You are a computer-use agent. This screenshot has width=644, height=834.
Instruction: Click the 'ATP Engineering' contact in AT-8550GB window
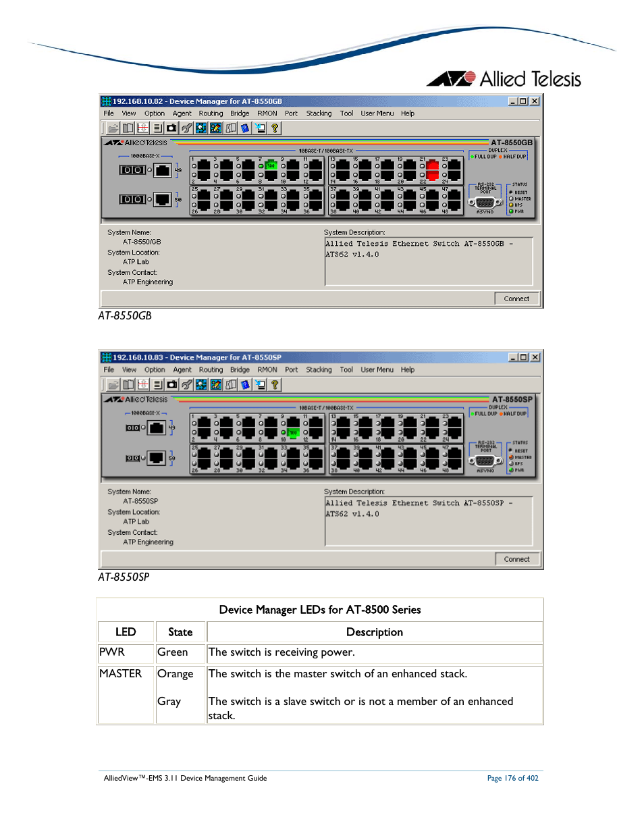(x=148, y=282)
